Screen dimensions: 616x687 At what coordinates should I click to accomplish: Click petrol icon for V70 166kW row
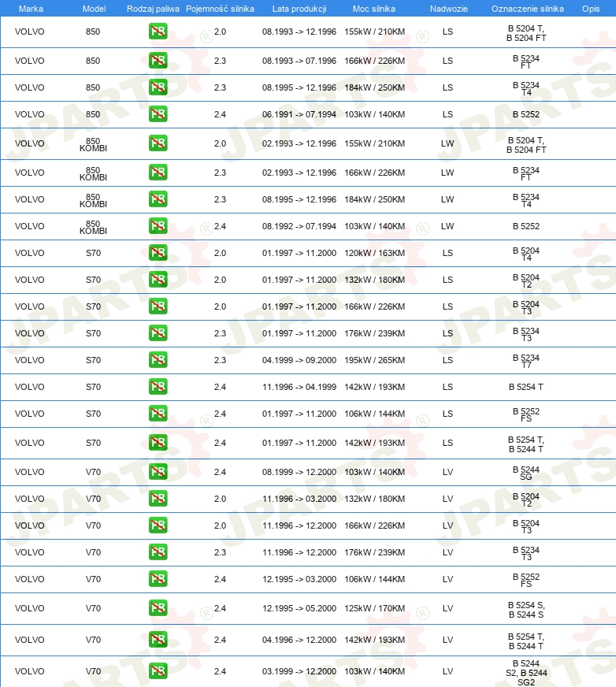pos(158,525)
